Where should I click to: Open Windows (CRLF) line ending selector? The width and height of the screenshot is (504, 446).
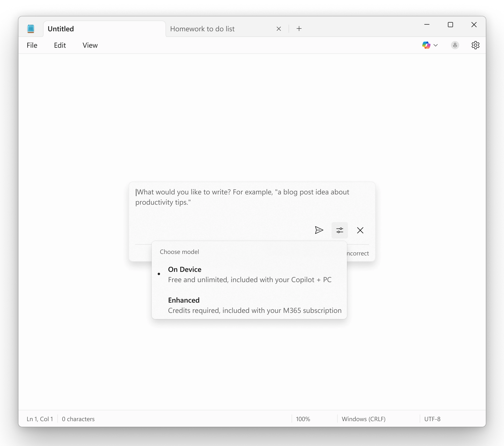(x=363, y=419)
